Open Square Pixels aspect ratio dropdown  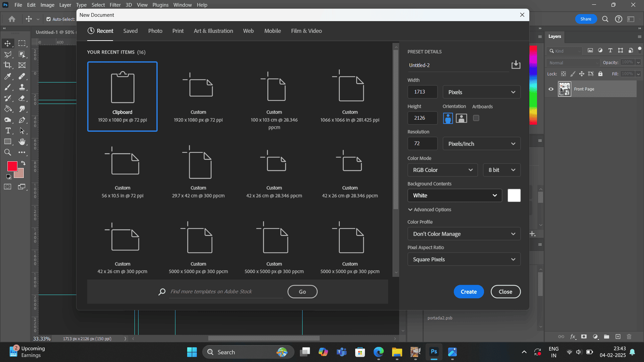click(464, 259)
